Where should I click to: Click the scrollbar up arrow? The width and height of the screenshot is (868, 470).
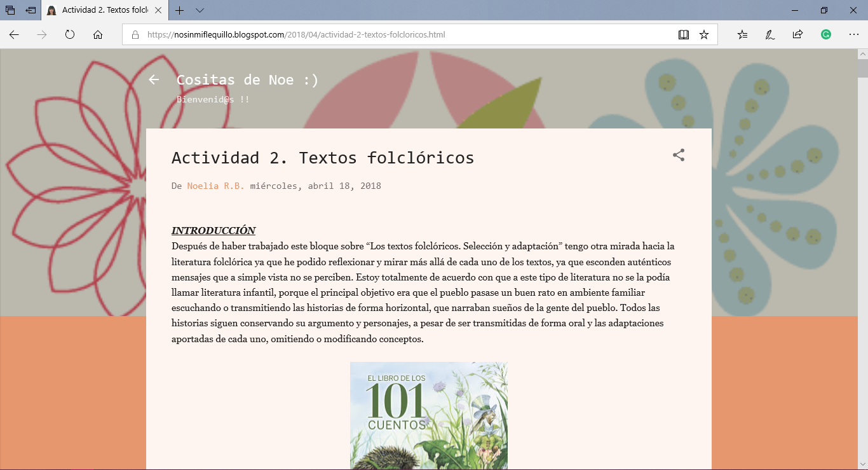863,54
